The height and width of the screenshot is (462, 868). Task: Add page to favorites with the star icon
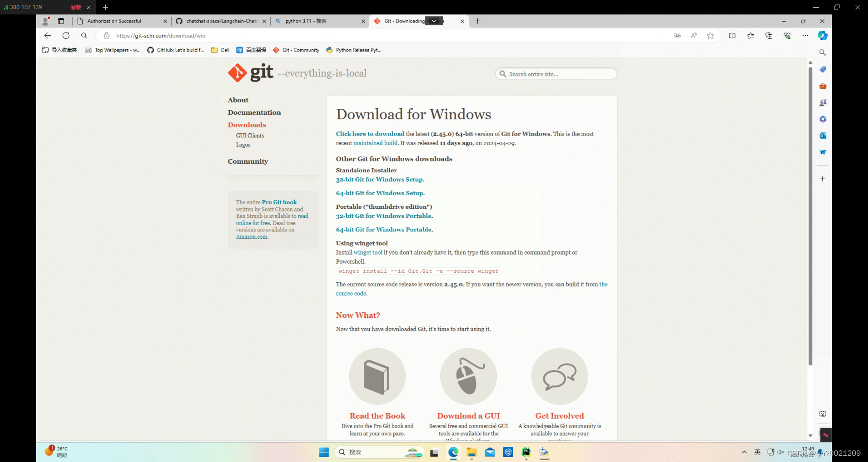711,36
